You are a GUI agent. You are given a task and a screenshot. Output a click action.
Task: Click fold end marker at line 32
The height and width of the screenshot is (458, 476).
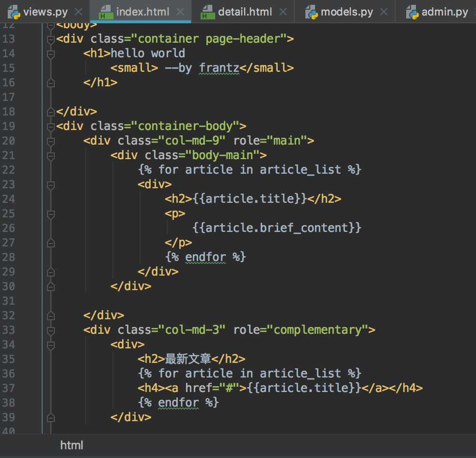pyautogui.click(x=51, y=316)
